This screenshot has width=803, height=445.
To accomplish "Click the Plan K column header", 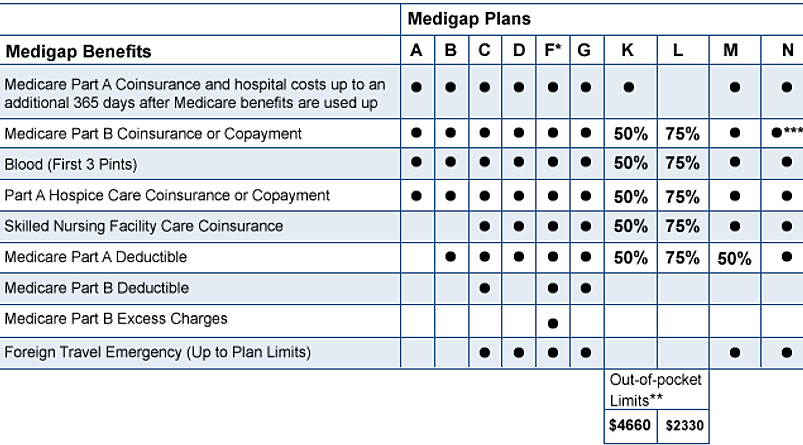I will 628,50.
